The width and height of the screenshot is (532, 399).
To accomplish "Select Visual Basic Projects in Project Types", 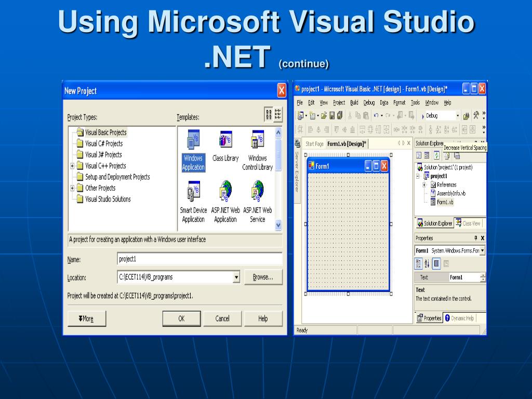I will pos(106,132).
